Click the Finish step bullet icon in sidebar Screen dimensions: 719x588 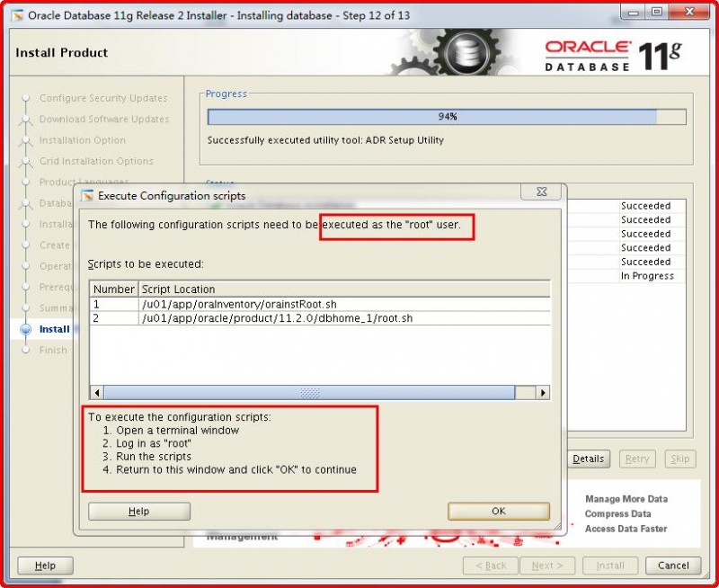pos(27,350)
